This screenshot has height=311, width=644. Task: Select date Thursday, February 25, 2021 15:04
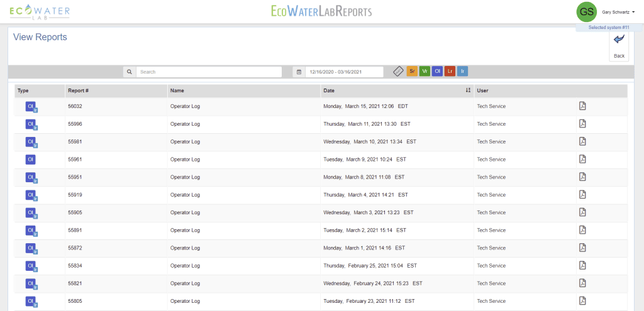click(370, 266)
